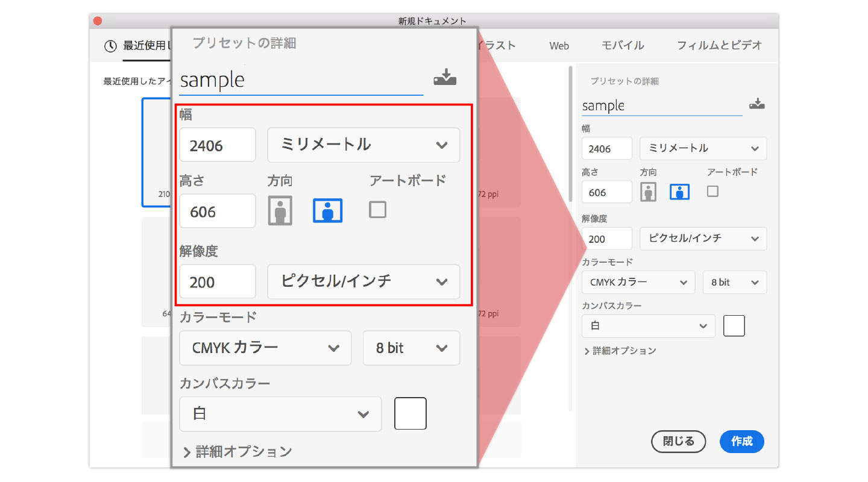
Task: Expand 詳細オプション in right panel
Action: pos(620,351)
